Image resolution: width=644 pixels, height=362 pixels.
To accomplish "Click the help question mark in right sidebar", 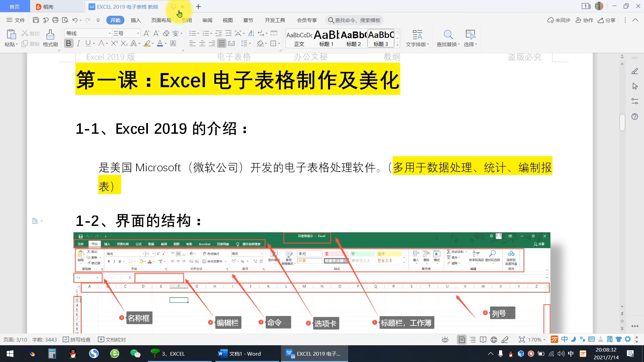I will pyautogui.click(x=635, y=117).
